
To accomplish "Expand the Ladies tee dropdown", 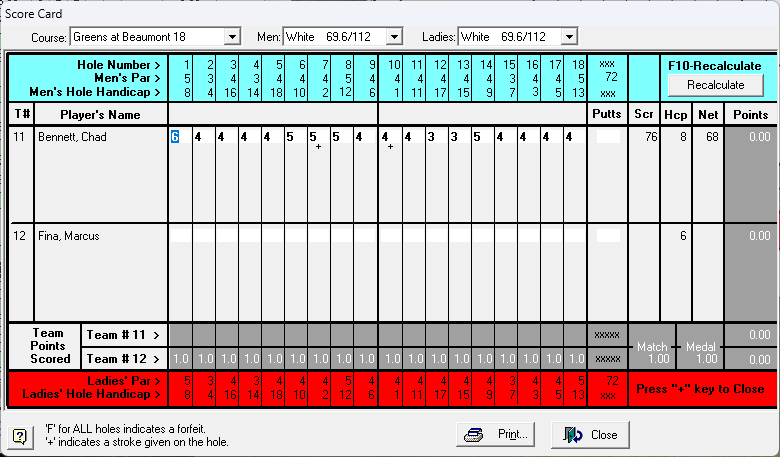I will (569, 37).
